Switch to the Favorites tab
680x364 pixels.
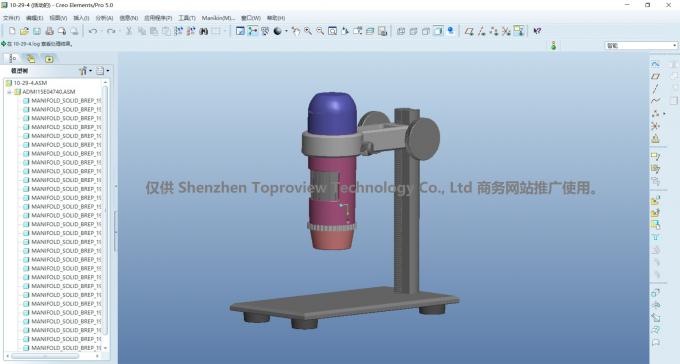49,58
